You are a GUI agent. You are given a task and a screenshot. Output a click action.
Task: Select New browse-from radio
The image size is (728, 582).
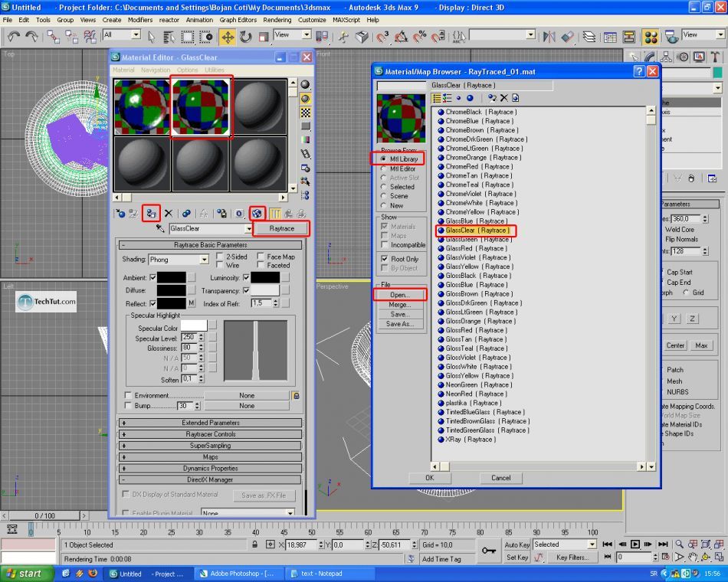point(383,205)
